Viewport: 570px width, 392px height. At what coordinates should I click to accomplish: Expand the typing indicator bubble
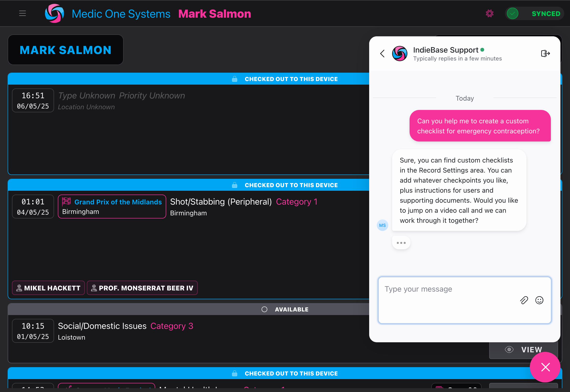[401, 243]
